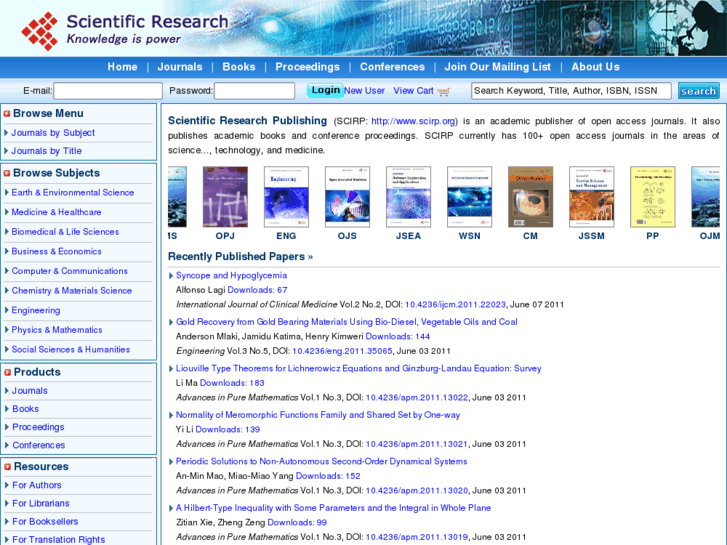Image resolution: width=727 pixels, height=545 pixels.
Task: Click the search keyword input box
Action: [571, 91]
